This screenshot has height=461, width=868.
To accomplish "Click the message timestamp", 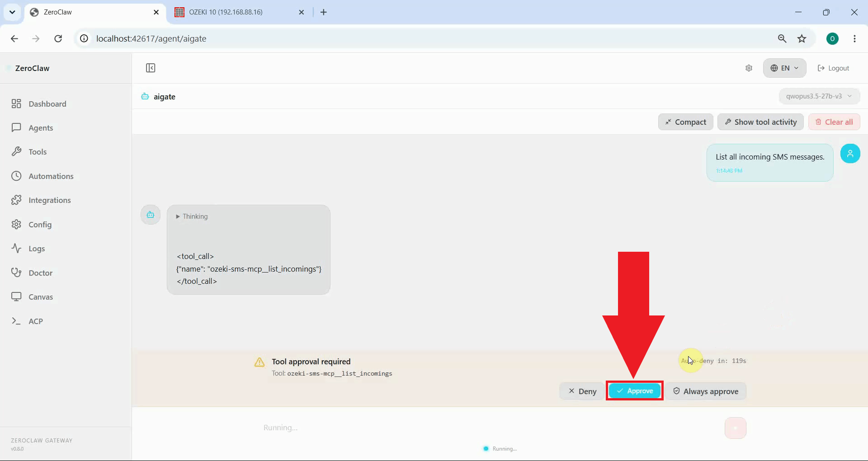I will (729, 171).
